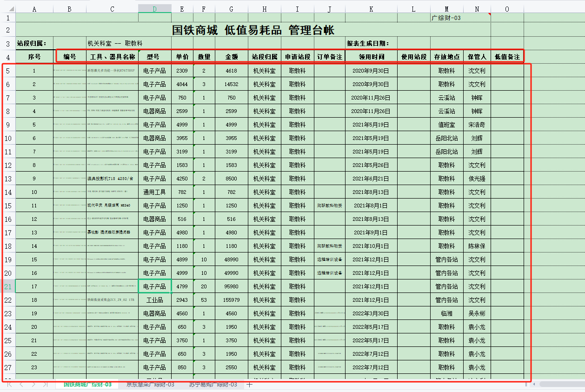Click the amount cell 48990
585x392 pixels.
coord(232,259)
